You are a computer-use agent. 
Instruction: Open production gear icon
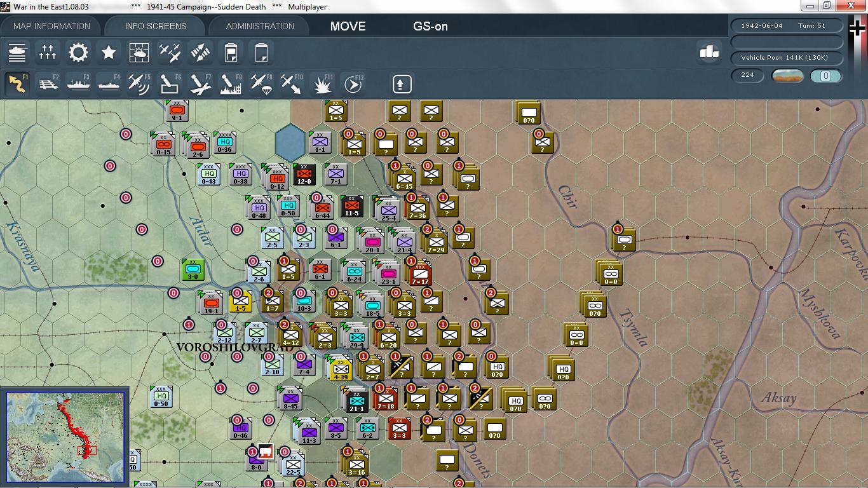click(78, 52)
